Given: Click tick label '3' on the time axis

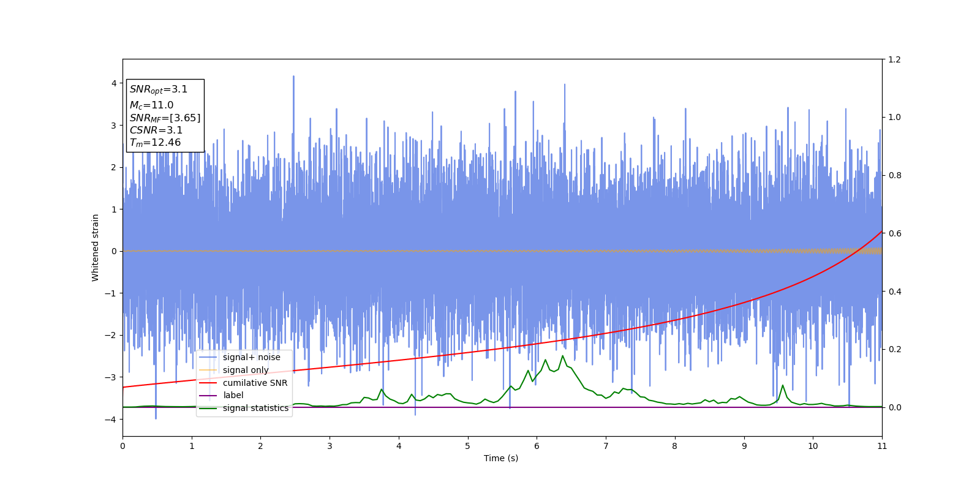Looking at the screenshot, I should pyautogui.click(x=330, y=446).
